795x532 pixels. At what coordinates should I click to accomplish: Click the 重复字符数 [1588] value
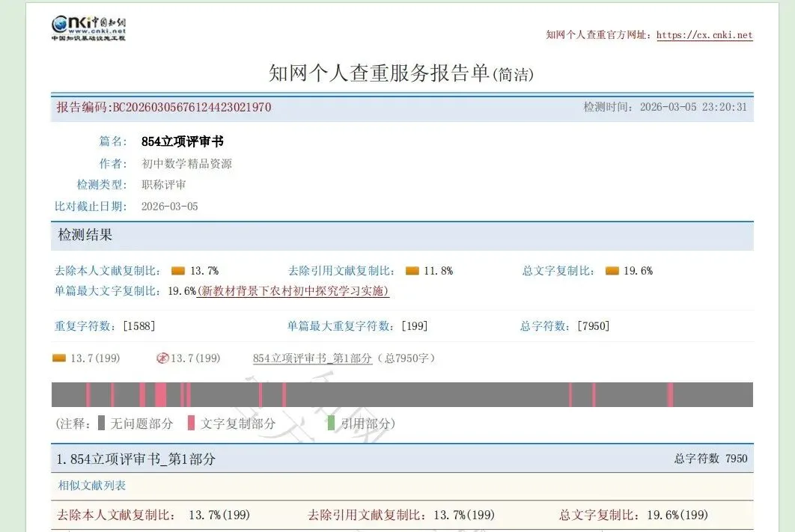(139, 325)
